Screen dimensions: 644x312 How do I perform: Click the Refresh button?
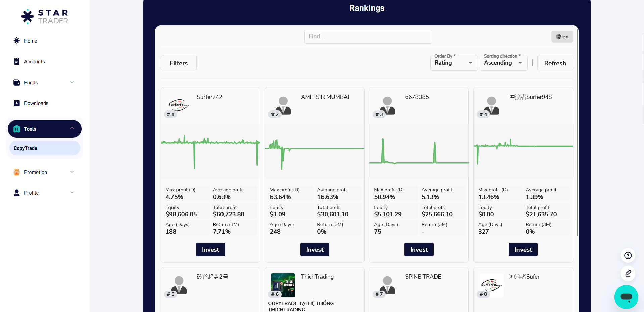(555, 63)
